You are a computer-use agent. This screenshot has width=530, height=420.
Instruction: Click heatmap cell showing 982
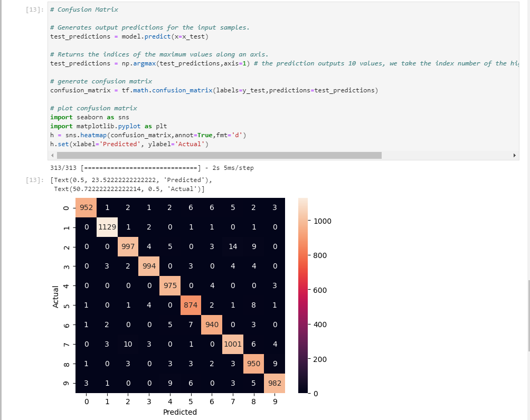[x=275, y=383]
